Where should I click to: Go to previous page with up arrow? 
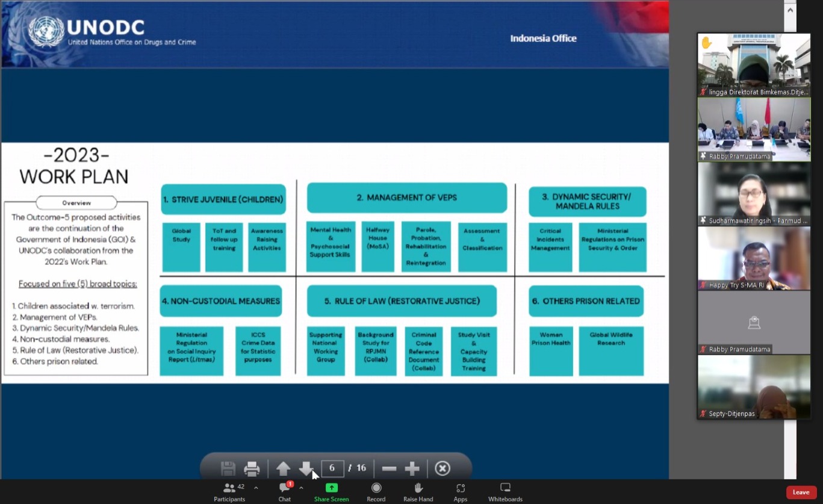[284, 468]
